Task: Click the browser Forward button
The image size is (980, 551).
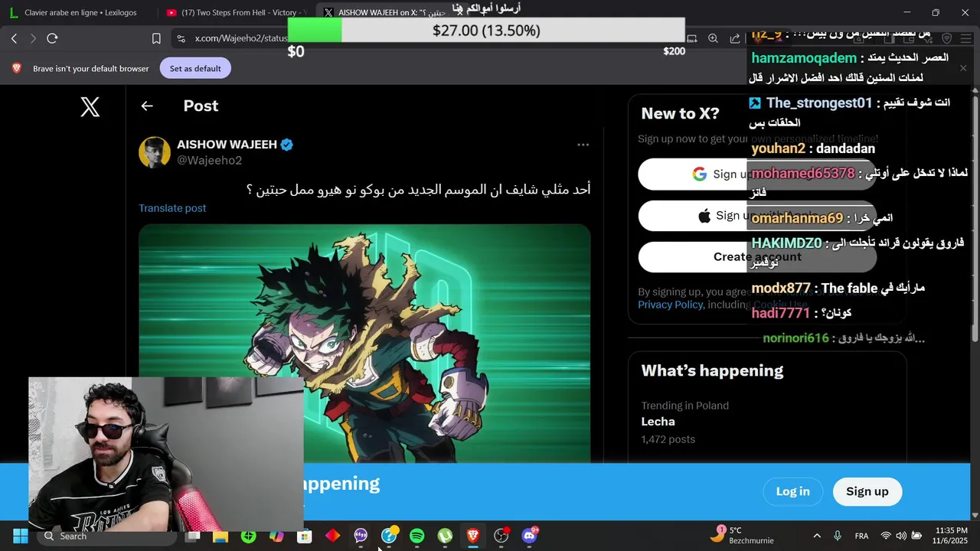Action: pos(33,38)
